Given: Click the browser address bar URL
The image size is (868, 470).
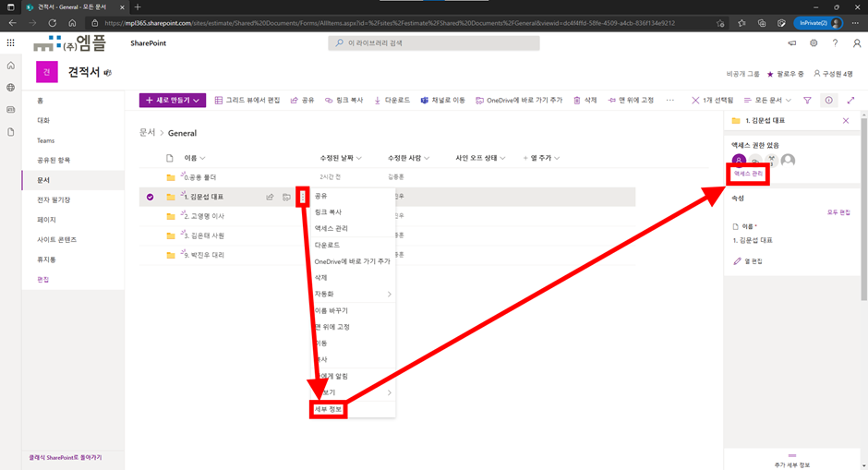Looking at the screenshot, I should point(389,23).
